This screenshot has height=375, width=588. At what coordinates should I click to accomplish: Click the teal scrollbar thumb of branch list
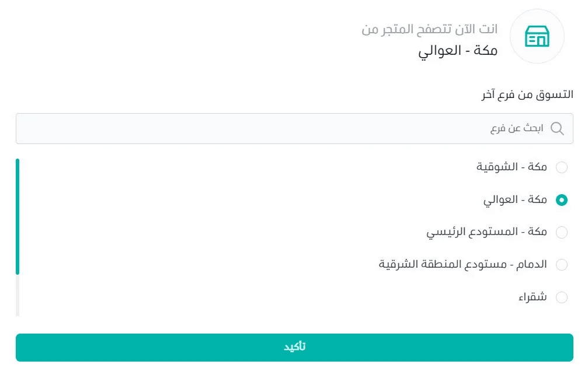tap(18, 216)
